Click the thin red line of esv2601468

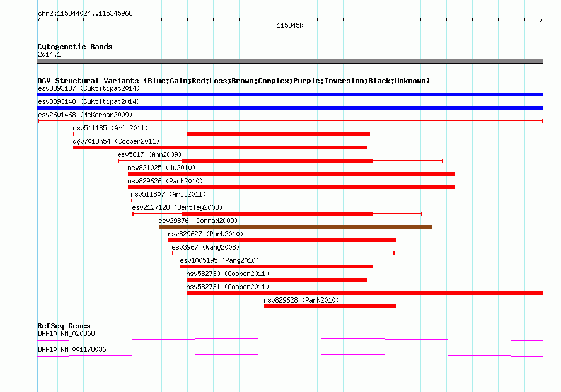click(291, 121)
